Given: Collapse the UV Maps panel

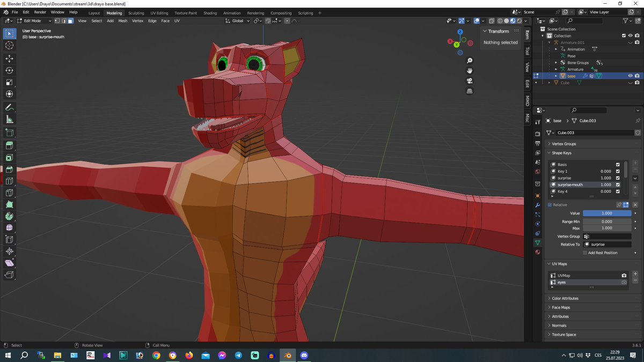Looking at the screenshot, I should pyautogui.click(x=559, y=264).
